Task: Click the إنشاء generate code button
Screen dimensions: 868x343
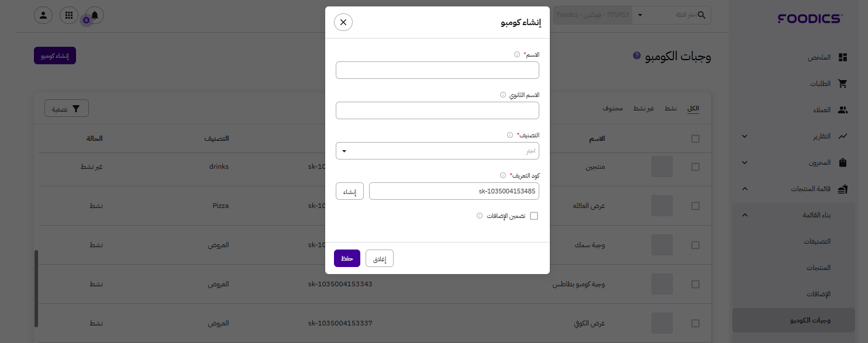Action: click(x=350, y=192)
